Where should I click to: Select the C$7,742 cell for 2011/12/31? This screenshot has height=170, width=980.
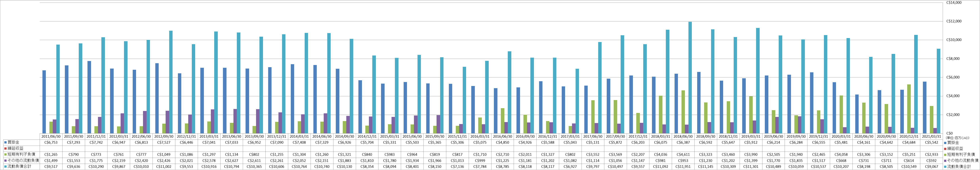click(x=96, y=142)
